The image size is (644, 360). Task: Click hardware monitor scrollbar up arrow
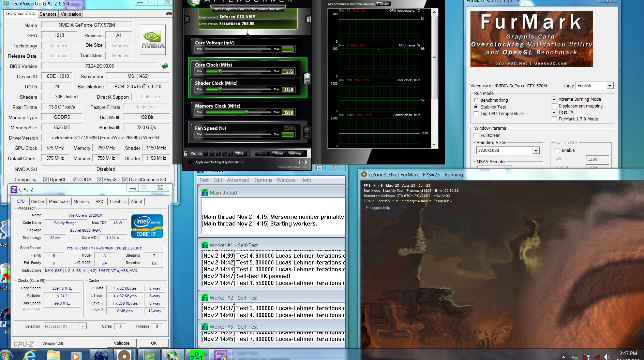click(x=434, y=12)
